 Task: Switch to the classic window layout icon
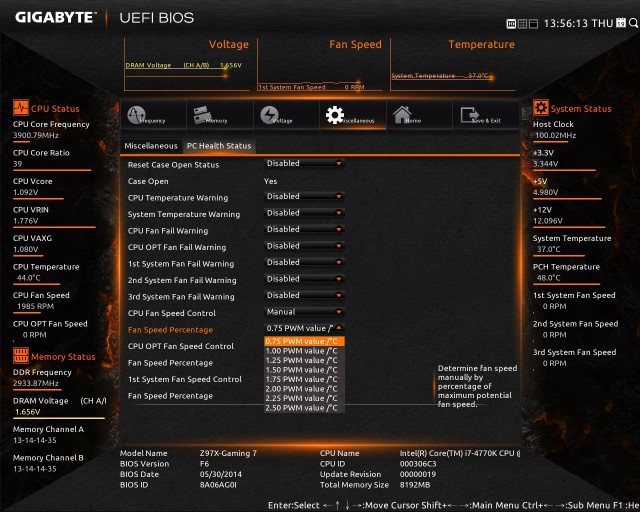pyautogui.click(x=533, y=24)
